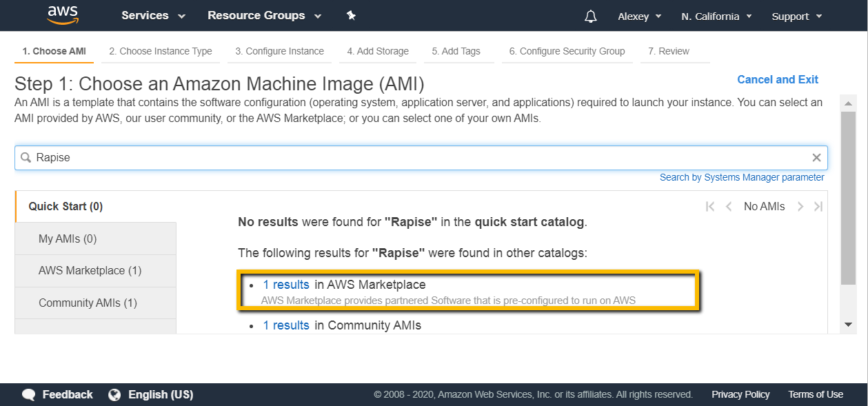
Task: Click the Feedback button in footer
Action: pyautogui.click(x=57, y=395)
